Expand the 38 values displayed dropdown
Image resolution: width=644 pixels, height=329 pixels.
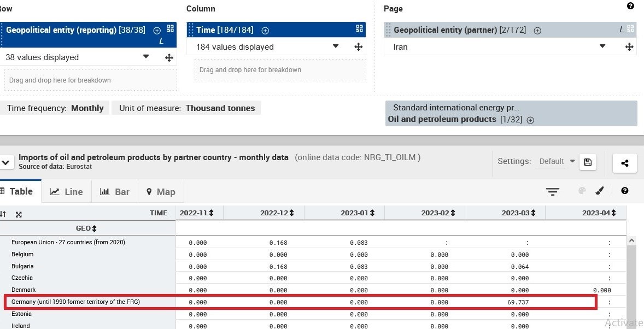click(x=146, y=57)
